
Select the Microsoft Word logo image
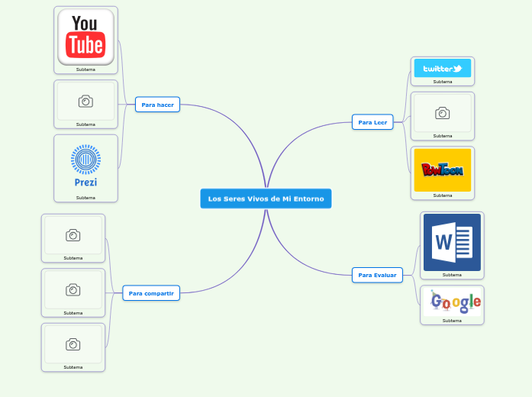click(x=452, y=242)
